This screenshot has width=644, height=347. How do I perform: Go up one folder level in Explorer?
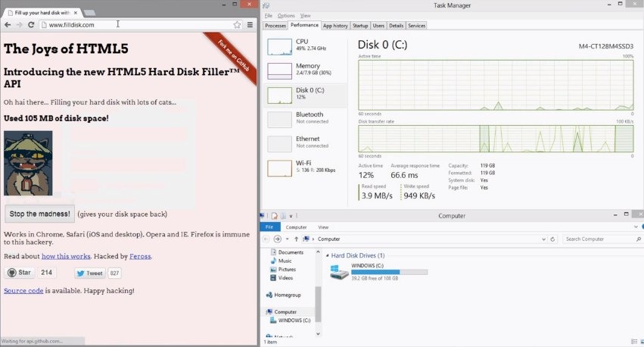pyautogui.click(x=296, y=239)
